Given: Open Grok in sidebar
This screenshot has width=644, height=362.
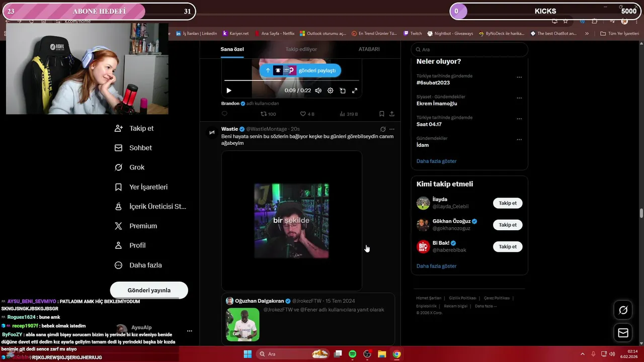Looking at the screenshot, I should click(x=130, y=167).
